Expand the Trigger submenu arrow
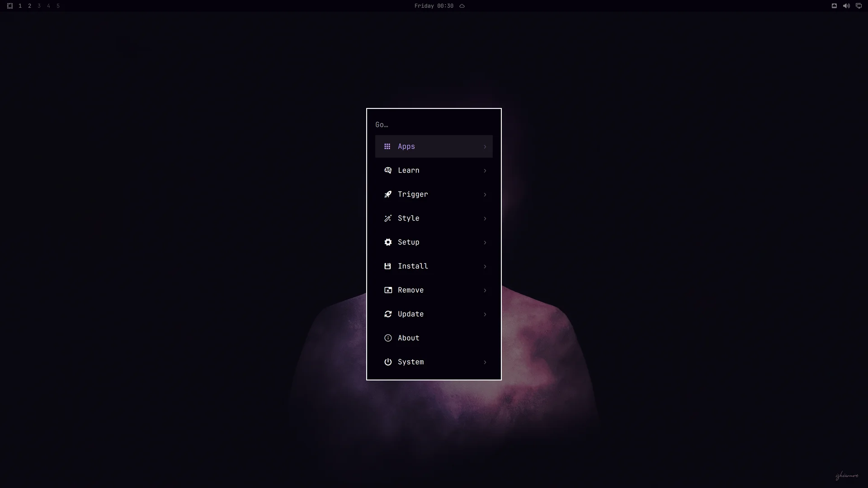Viewport: 868px width, 488px height. pyautogui.click(x=485, y=195)
